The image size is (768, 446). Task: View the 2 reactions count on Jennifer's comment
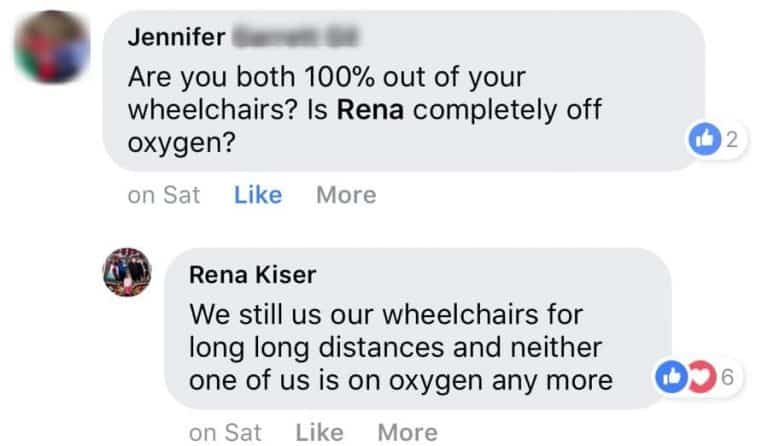[x=731, y=142]
